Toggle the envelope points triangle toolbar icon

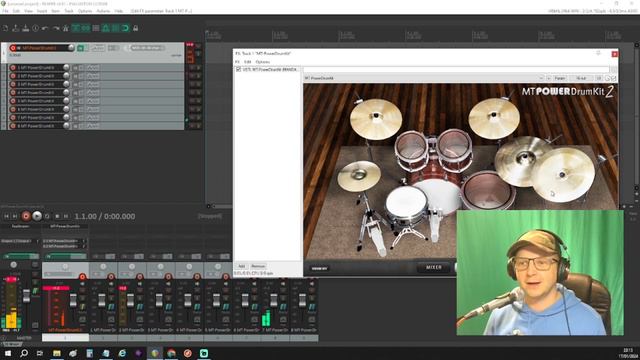[x=105, y=28]
